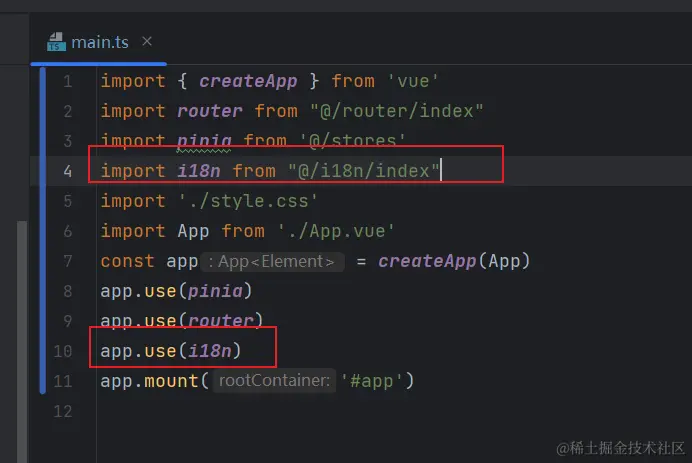Click router argument in app.use on line 9
This screenshot has height=463, width=692.
click(x=221, y=321)
